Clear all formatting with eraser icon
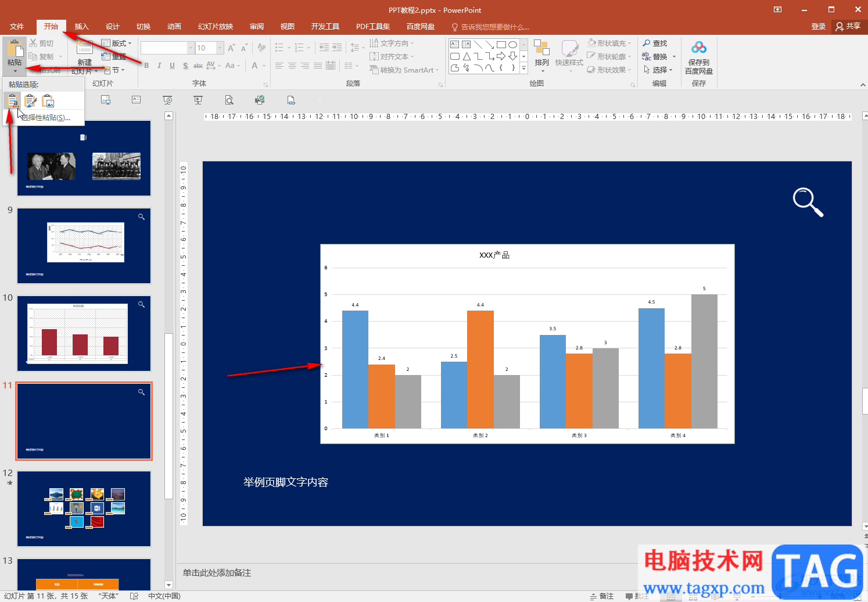Screen dimensions: 868x602 click(x=261, y=48)
